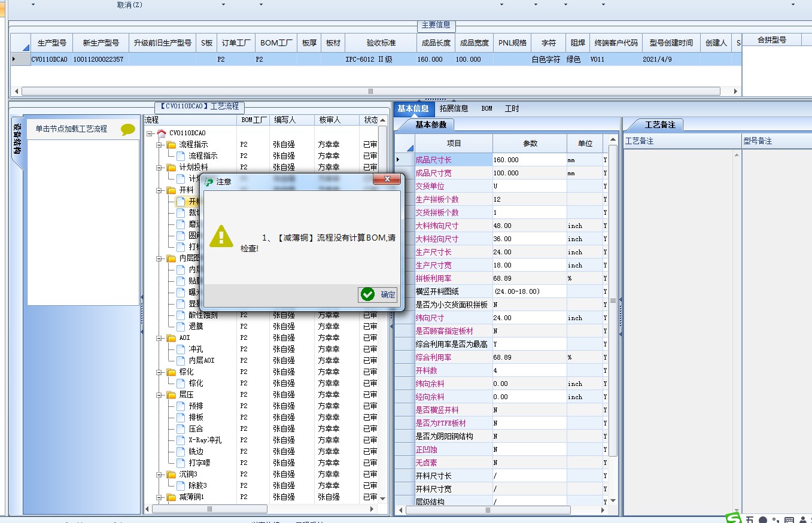The width and height of the screenshot is (812, 523).
Task: Click the document icon beside 内层AOI
Action: 181,360
